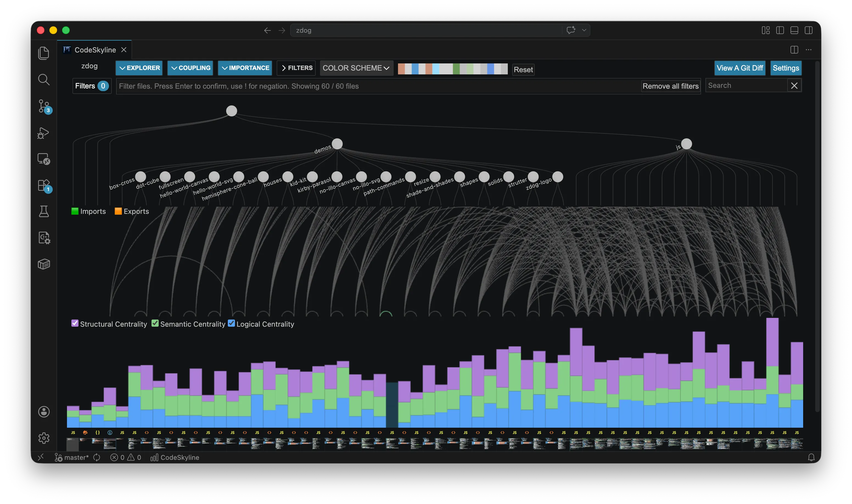The height and width of the screenshot is (504, 852).
Task: Click the kid-kit folder node
Action: pos(312,177)
